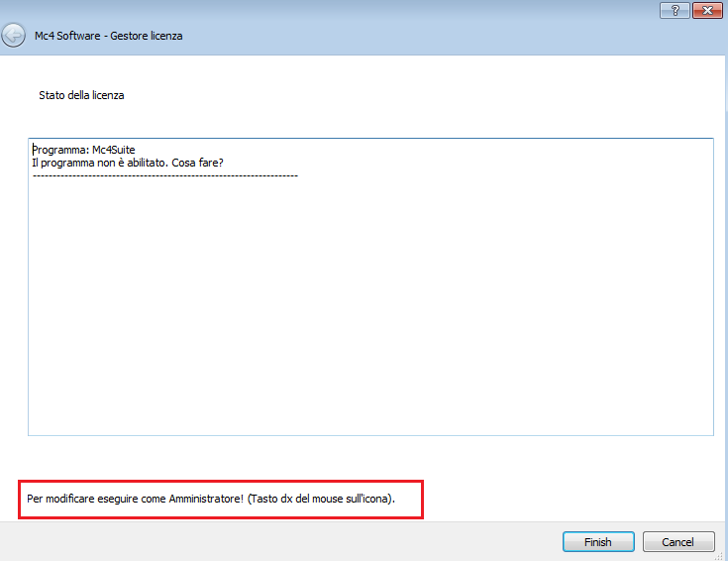The width and height of the screenshot is (728, 561).
Task: Click the dashed separator line in the text box
Action: click(x=164, y=175)
